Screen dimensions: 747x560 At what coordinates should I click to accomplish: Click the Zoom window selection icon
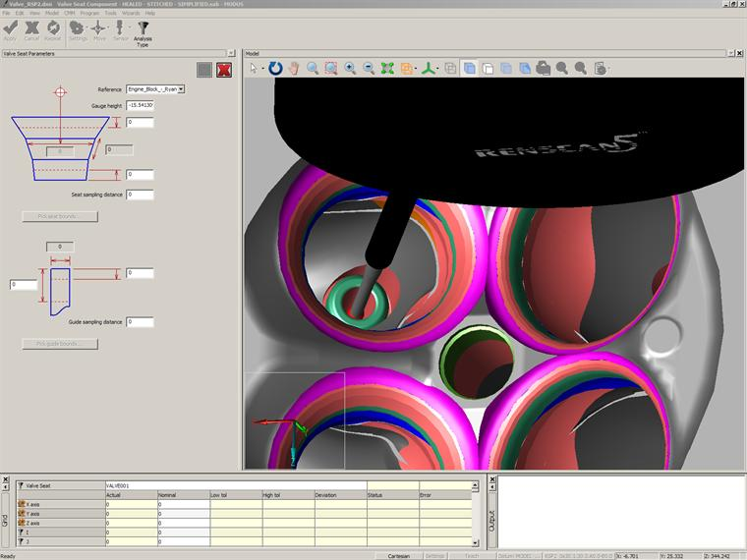331,68
